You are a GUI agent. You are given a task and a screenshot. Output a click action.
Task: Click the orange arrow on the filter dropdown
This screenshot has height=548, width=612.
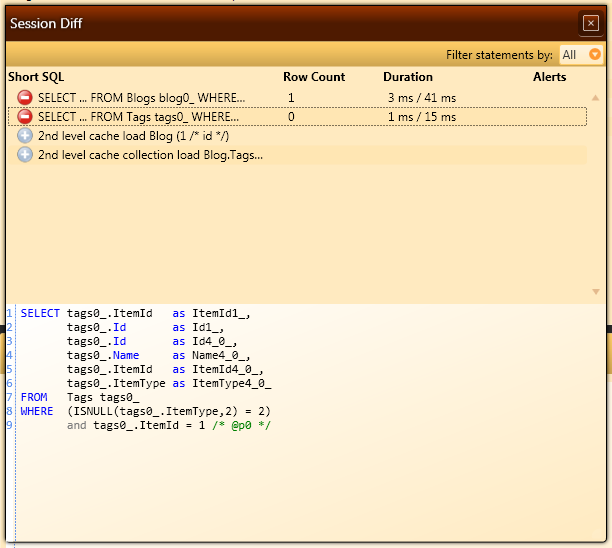[x=594, y=54]
